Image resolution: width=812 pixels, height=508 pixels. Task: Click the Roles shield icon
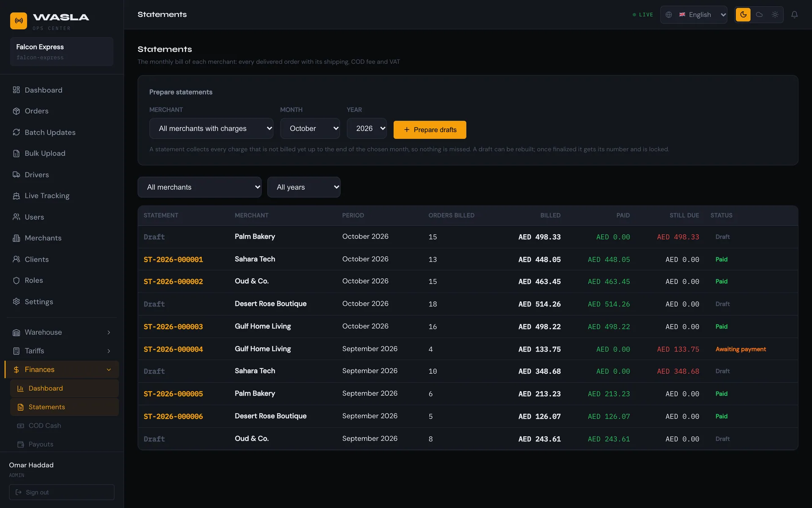click(16, 280)
